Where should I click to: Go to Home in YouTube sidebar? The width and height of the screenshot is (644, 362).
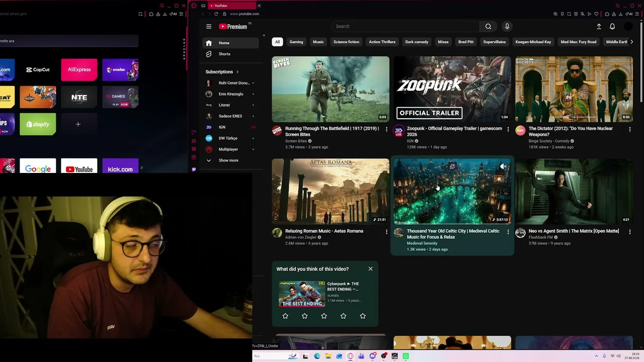[x=231, y=43]
